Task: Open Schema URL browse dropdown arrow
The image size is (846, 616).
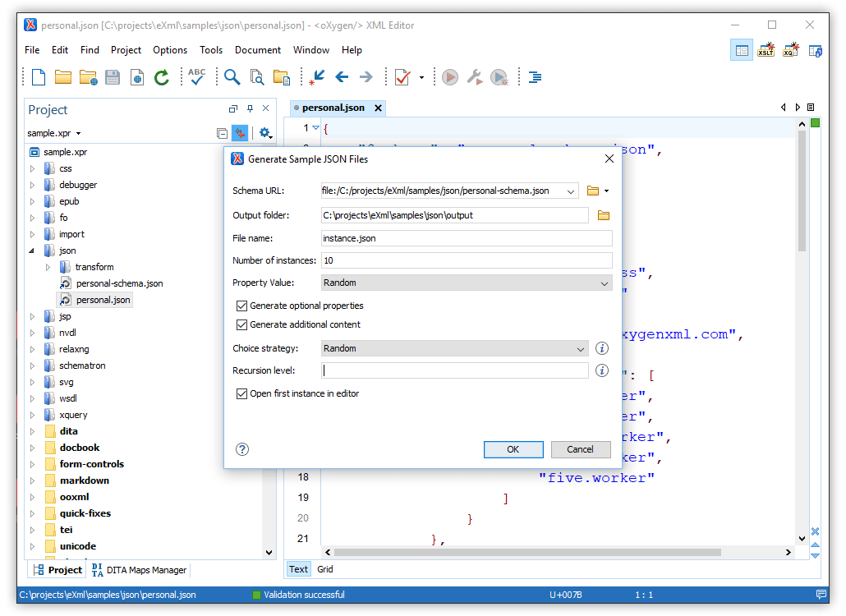Action: point(606,191)
